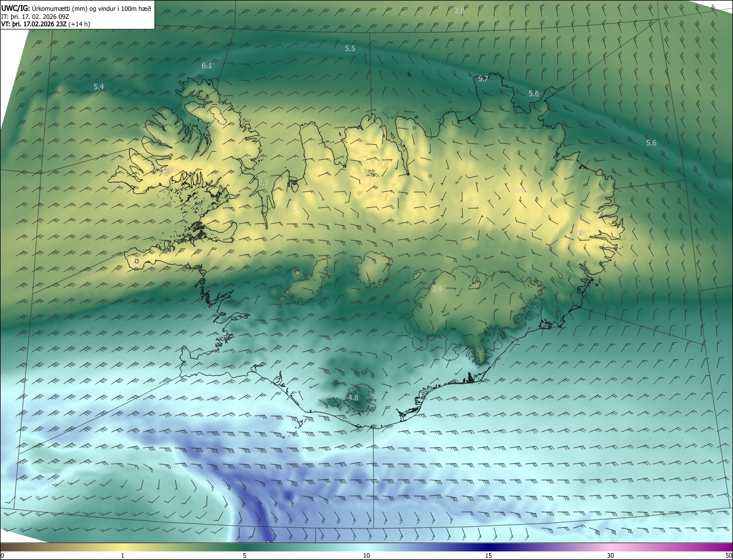Click the 1.2 value in the Westfjords
Screen dimensions: 733x560
click(x=222, y=122)
